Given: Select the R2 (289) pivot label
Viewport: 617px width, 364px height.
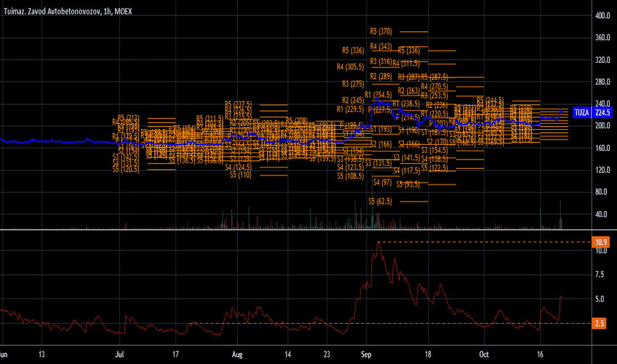Looking at the screenshot, I should [381, 76].
